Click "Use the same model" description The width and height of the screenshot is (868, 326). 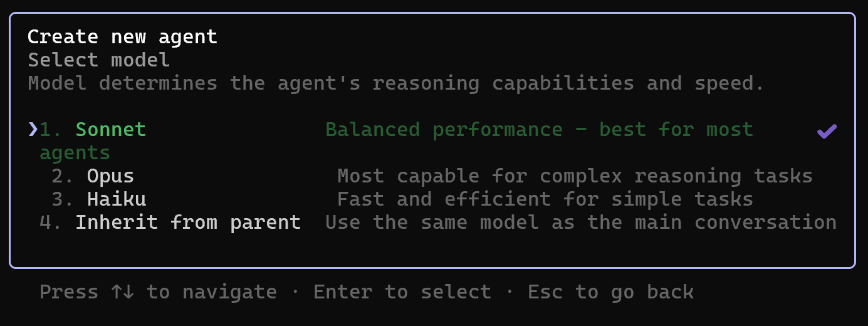[580, 223]
